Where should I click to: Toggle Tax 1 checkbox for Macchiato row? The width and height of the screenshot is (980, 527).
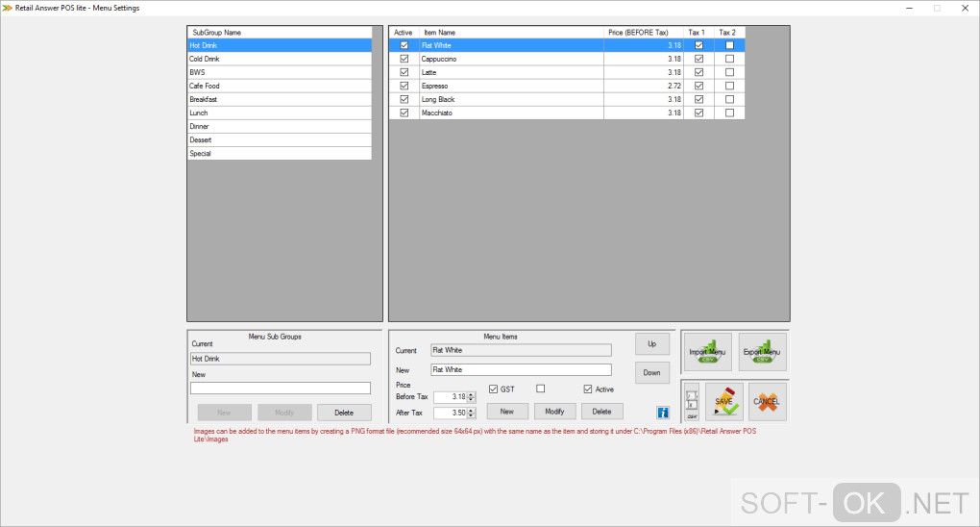698,113
